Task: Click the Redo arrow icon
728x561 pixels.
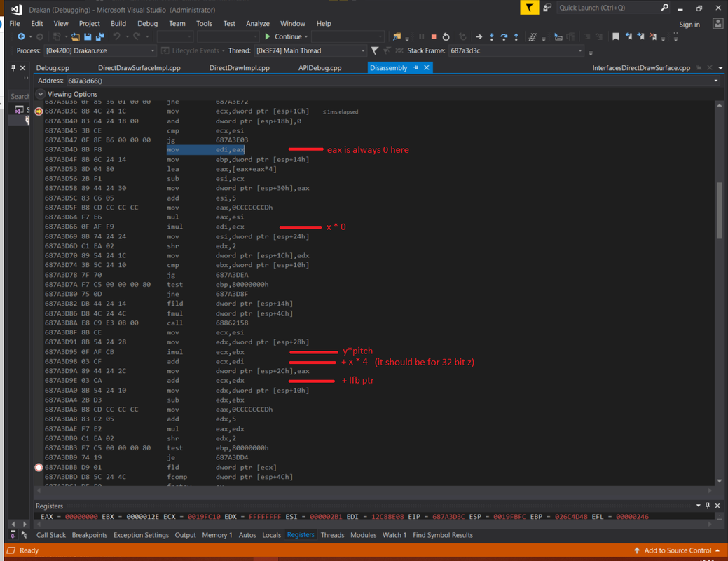Action: pos(137,36)
